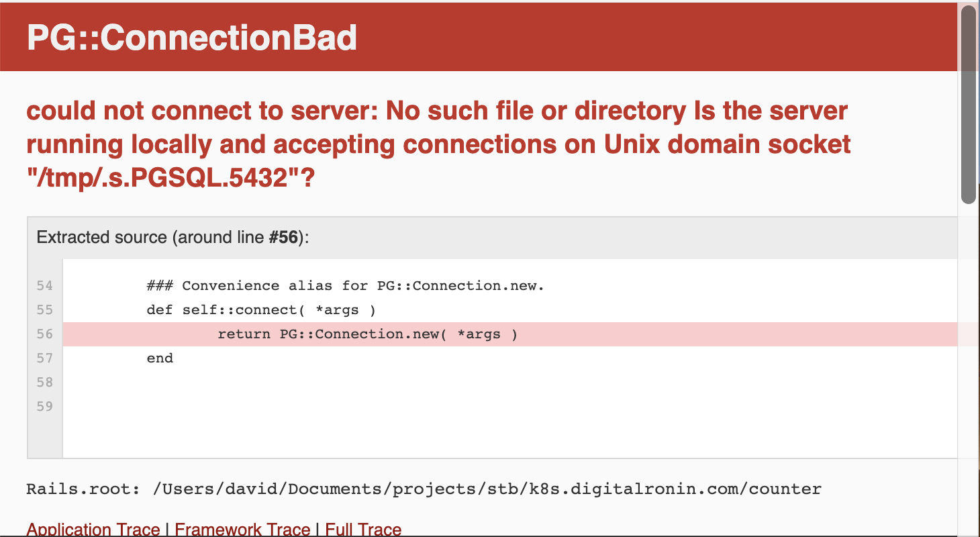The width and height of the screenshot is (980, 537).
Task: Show the Framework Trace
Action: (x=242, y=530)
